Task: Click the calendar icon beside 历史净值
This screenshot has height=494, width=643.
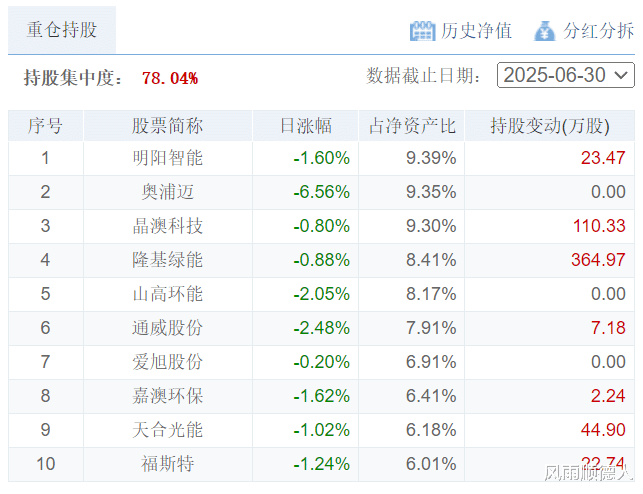Action: click(422, 31)
